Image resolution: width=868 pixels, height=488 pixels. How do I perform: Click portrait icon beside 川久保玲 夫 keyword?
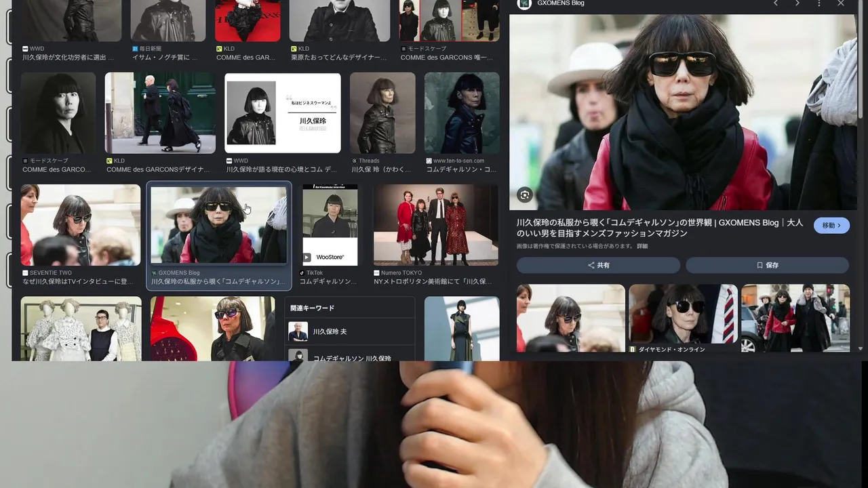298,332
